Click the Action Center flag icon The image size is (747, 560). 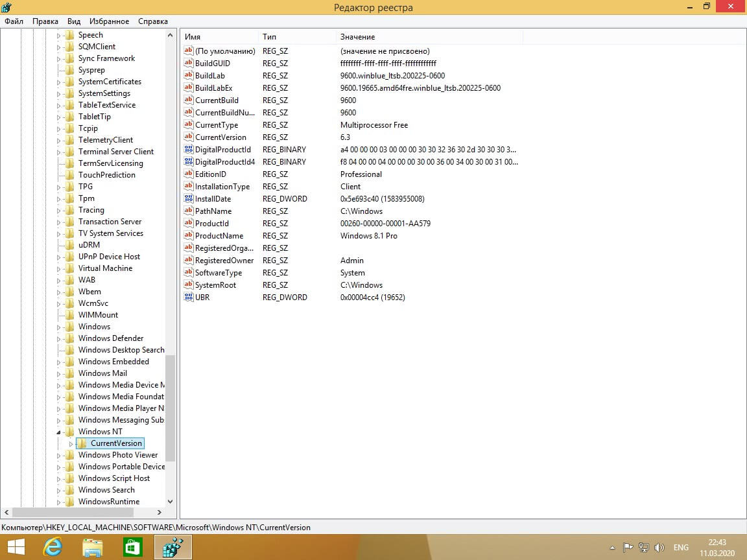coord(628,548)
